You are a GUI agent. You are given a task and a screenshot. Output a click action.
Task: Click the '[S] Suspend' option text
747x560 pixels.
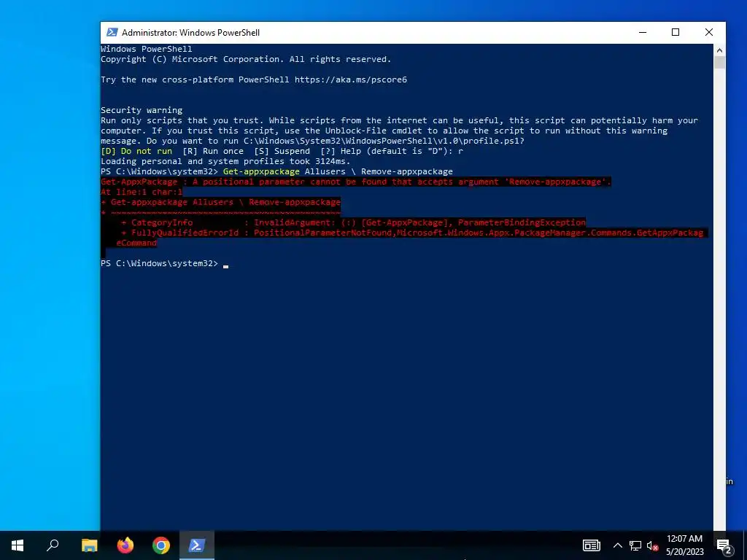(282, 151)
